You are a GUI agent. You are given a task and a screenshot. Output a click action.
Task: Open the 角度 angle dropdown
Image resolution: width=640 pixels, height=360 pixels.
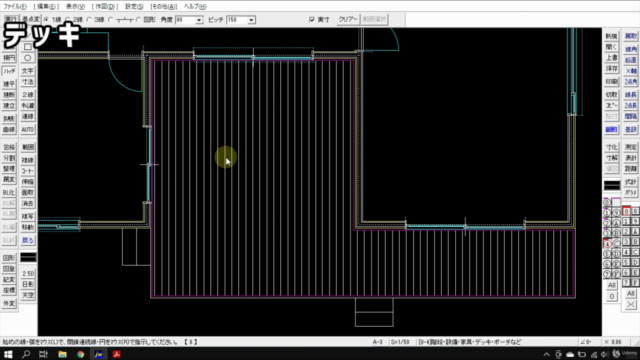point(199,20)
